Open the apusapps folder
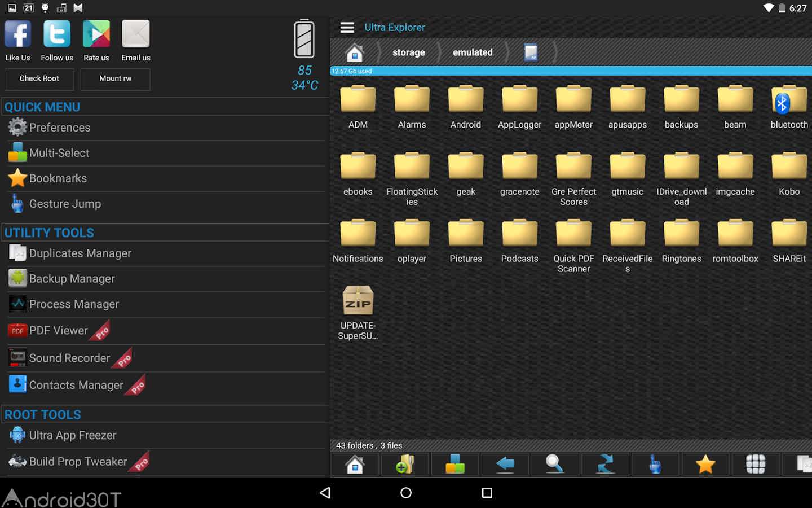 (x=628, y=107)
